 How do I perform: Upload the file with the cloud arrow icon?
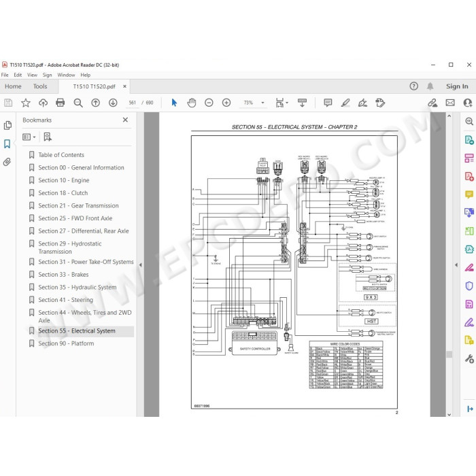(x=43, y=103)
